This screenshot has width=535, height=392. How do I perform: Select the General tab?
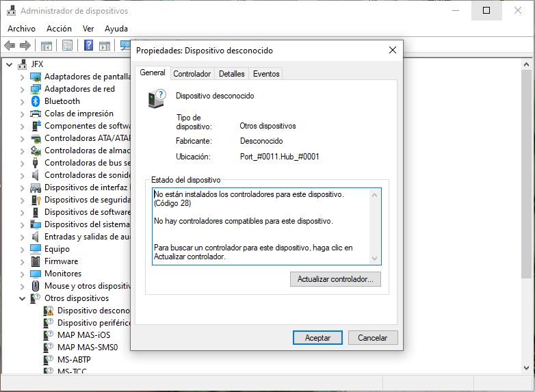tap(153, 73)
